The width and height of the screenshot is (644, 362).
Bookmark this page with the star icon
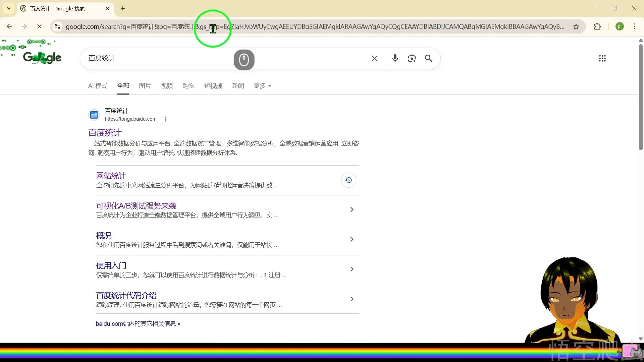tap(576, 26)
